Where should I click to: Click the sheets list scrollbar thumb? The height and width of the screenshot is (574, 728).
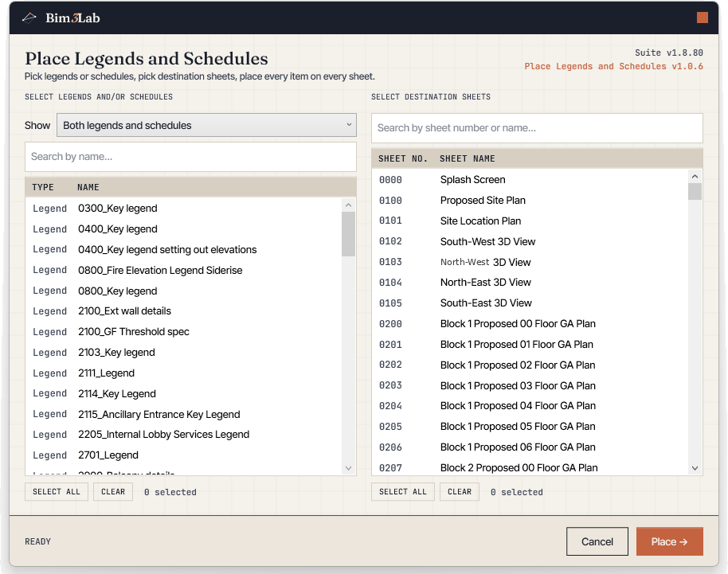695,191
